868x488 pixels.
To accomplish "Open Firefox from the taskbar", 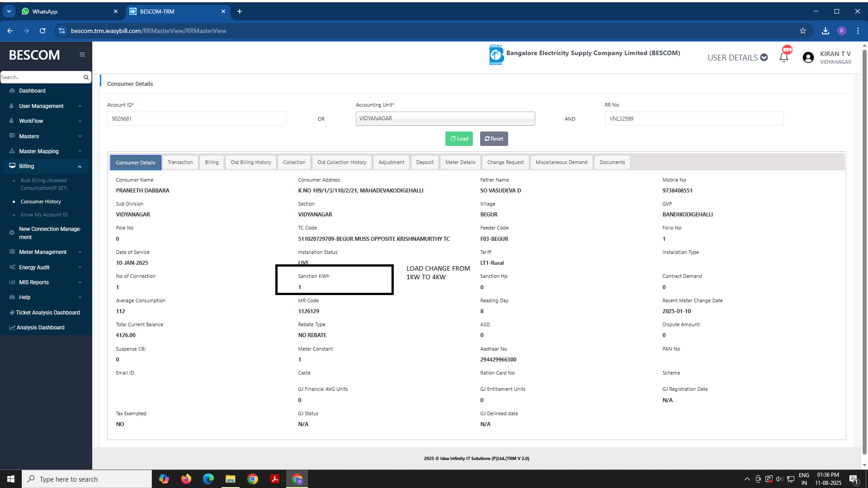I will [x=186, y=479].
